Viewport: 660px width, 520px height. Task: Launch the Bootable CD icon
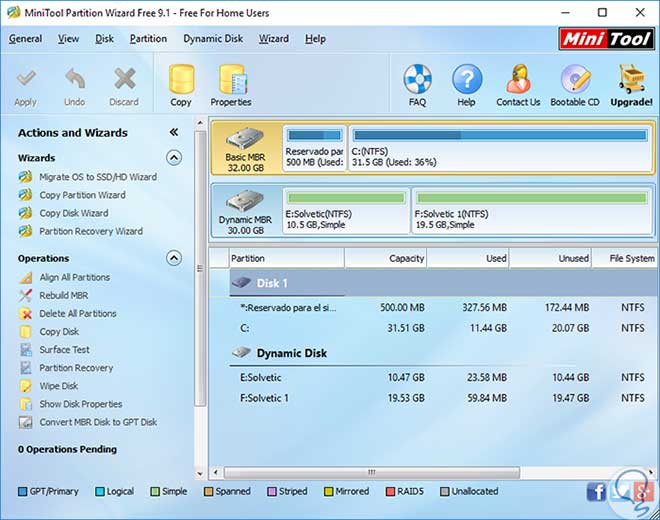pos(575,79)
